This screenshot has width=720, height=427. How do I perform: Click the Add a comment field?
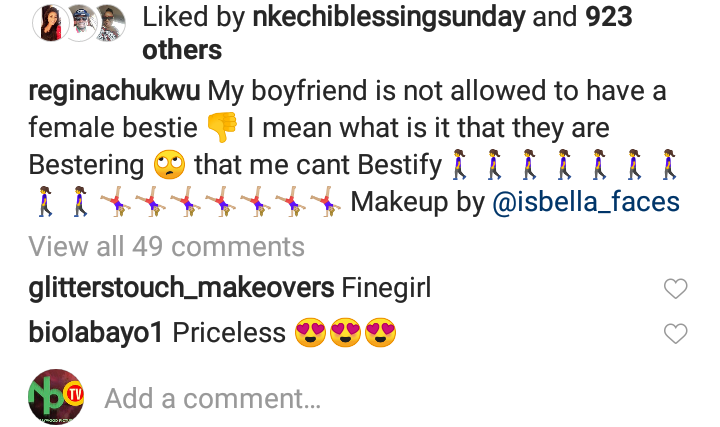tap(213, 399)
